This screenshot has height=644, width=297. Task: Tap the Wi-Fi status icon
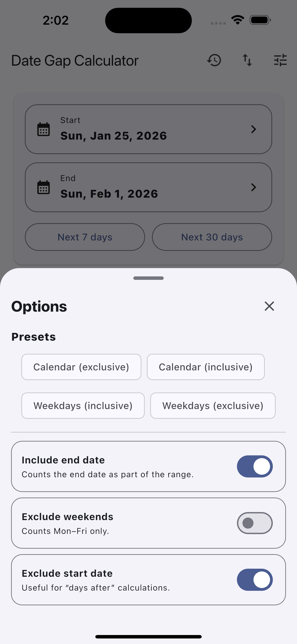tap(238, 20)
